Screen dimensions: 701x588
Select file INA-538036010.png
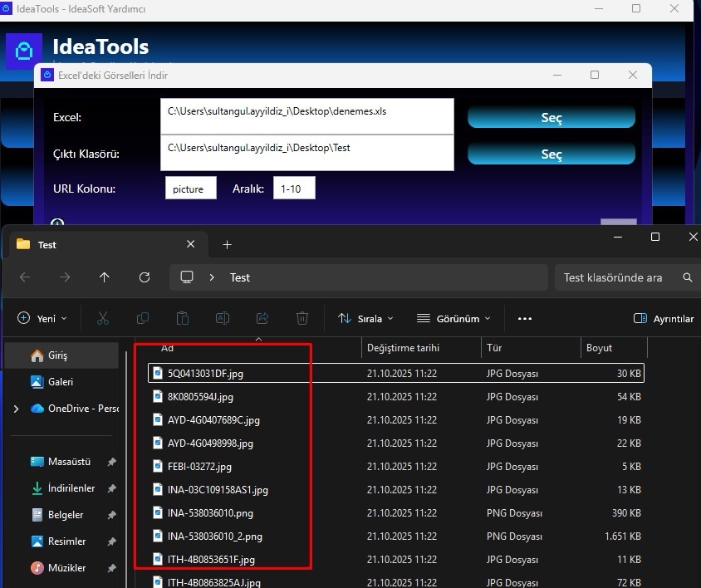[210, 513]
